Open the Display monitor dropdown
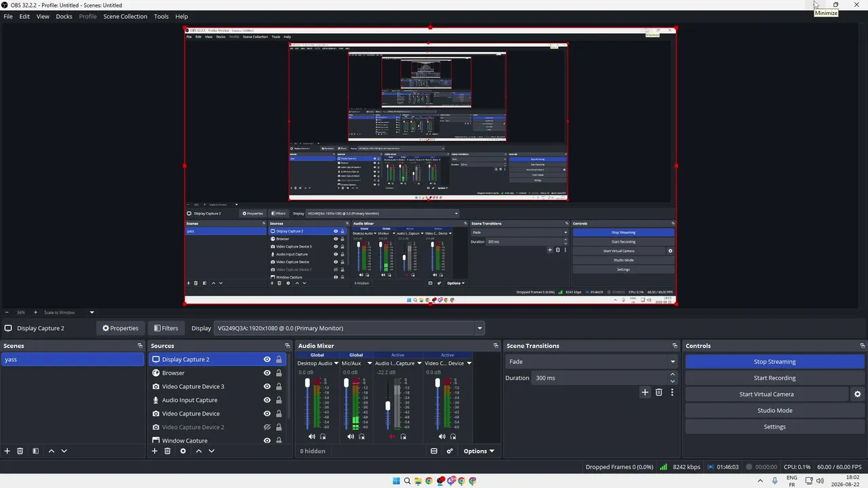 tap(349, 328)
